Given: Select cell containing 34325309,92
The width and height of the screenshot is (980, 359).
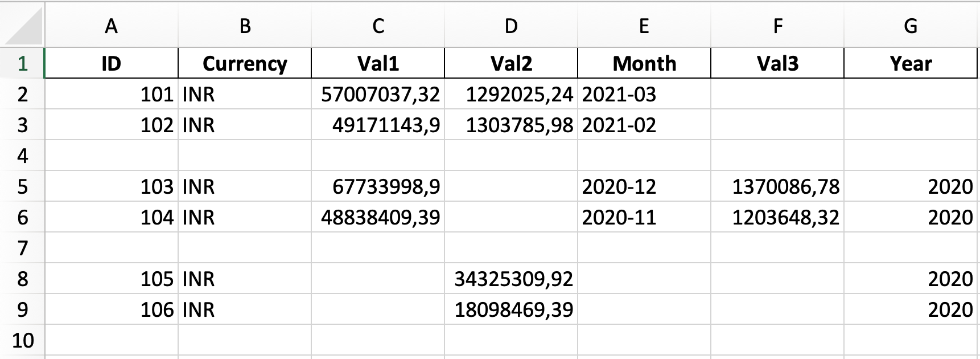Looking at the screenshot, I should point(511,279).
